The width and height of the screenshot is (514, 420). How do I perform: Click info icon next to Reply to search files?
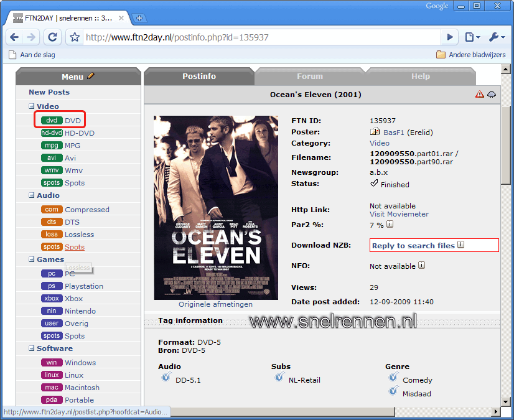coord(461,245)
